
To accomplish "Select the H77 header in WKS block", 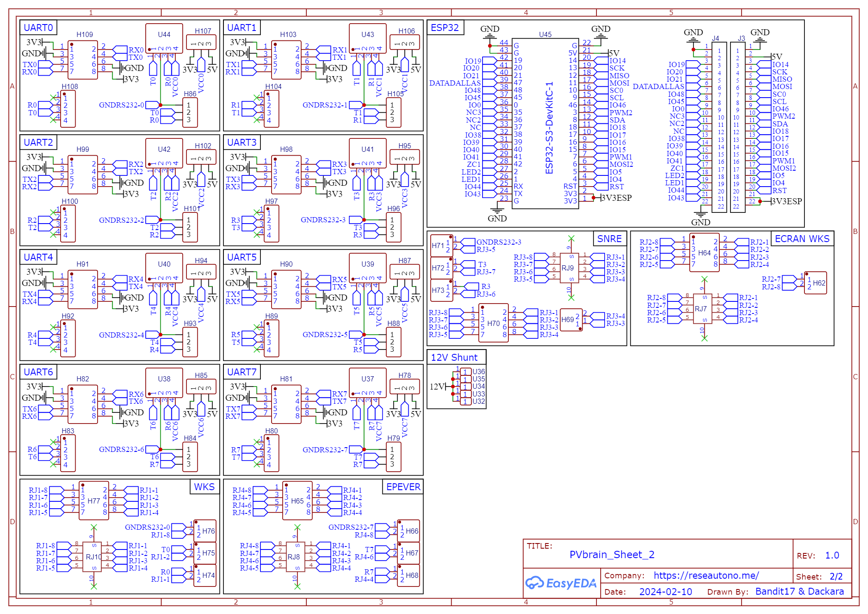I will (94, 501).
